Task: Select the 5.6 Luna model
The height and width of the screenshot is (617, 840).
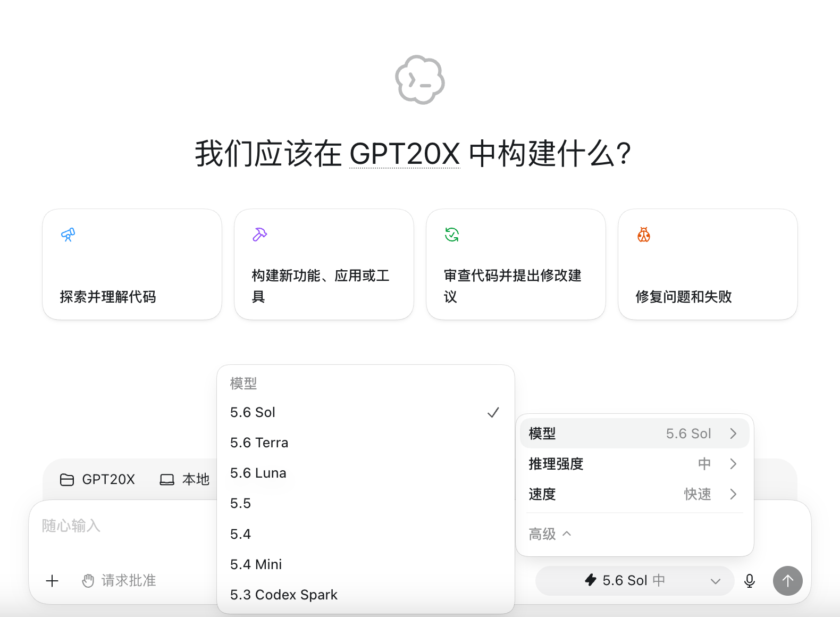Action: (366, 473)
